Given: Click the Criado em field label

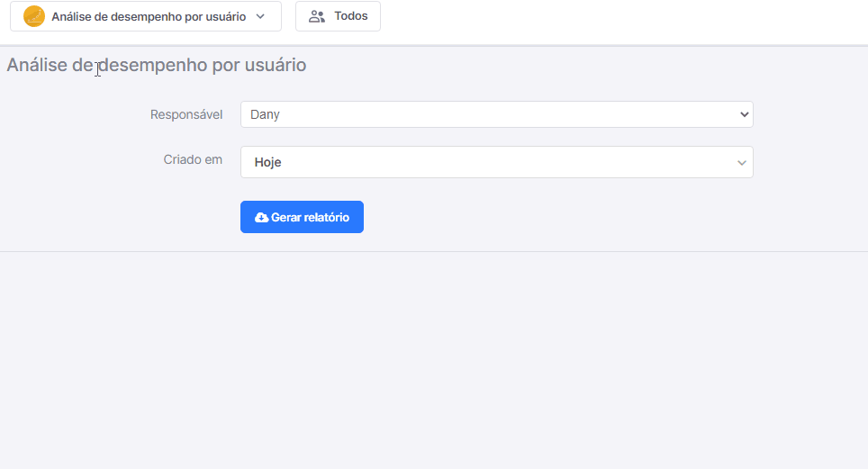Looking at the screenshot, I should tap(193, 159).
